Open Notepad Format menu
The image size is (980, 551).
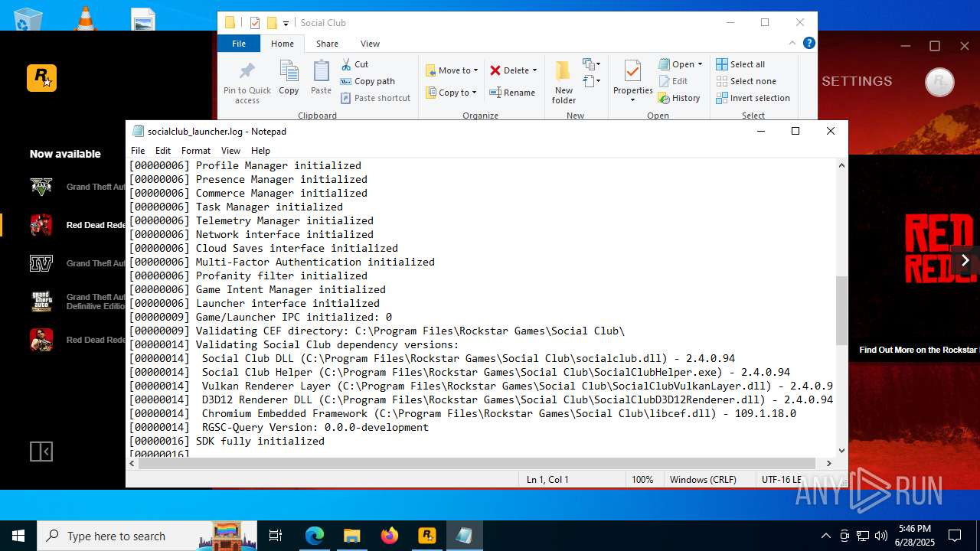tap(196, 151)
